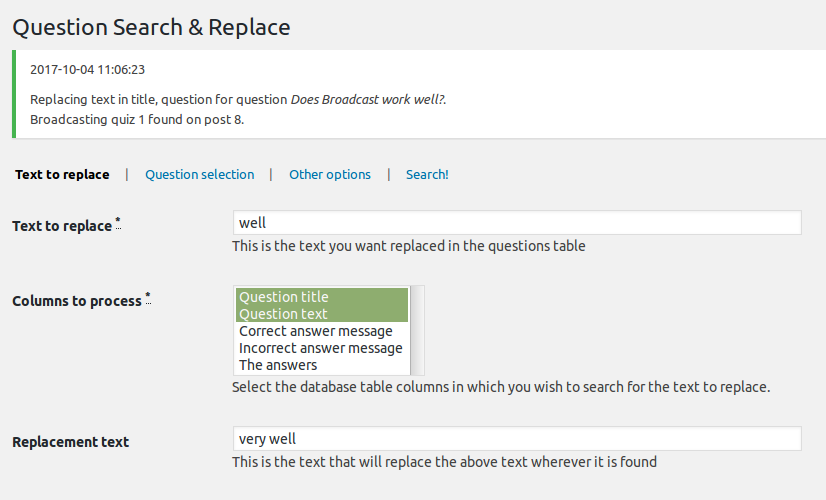The image size is (826, 500).
Task: Select The answers column option
Action: pyautogui.click(x=277, y=365)
